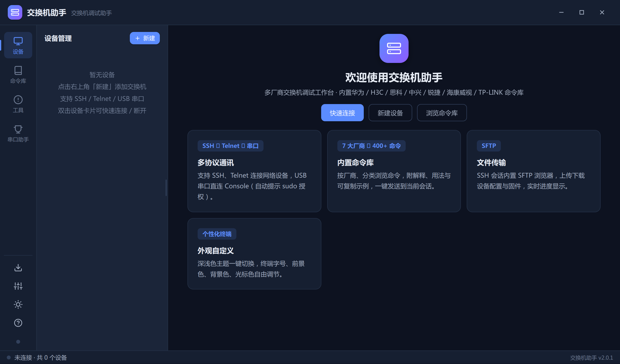Click the 新建设备 button on welcome page
Screen dimensions: 620x364
[390, 113]
